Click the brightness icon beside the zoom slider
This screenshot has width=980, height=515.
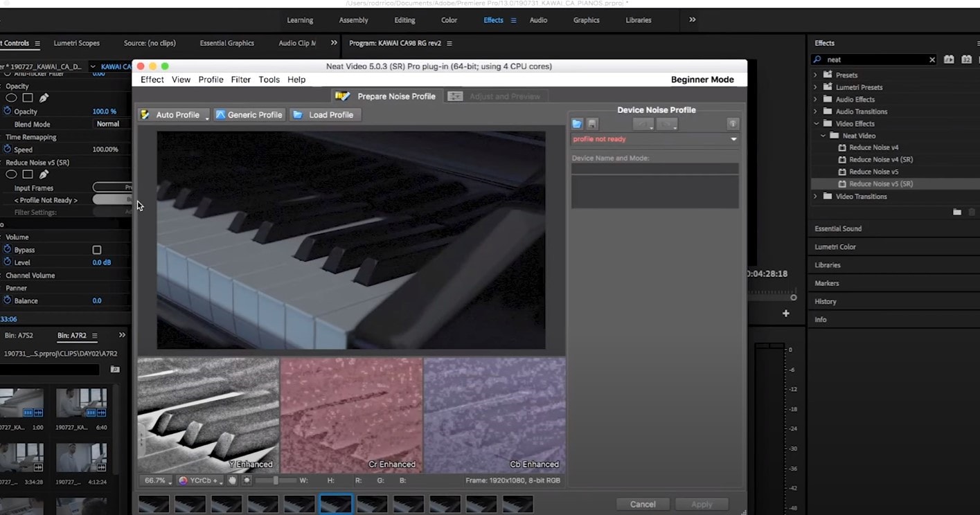(247, 480)
